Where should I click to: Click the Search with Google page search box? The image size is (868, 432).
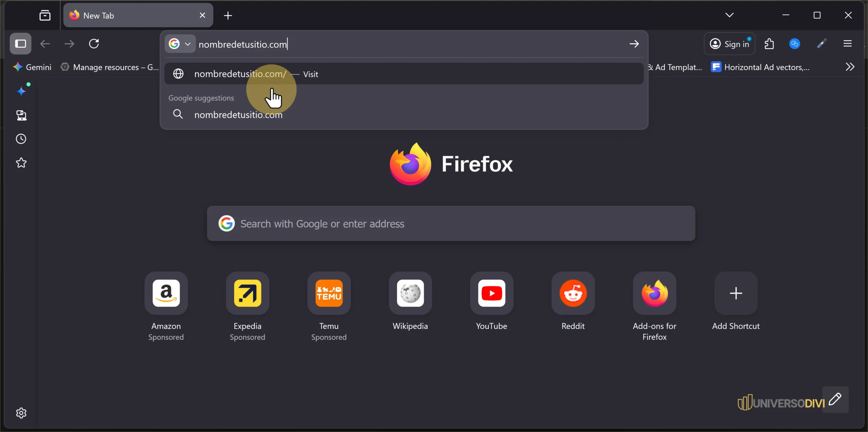pos(451,224)
